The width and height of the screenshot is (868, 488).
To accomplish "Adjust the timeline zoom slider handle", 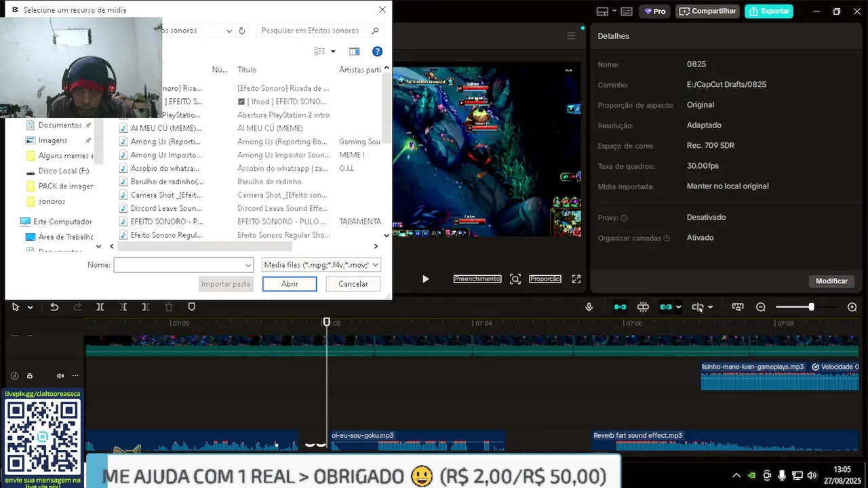I will pos(811,307).
